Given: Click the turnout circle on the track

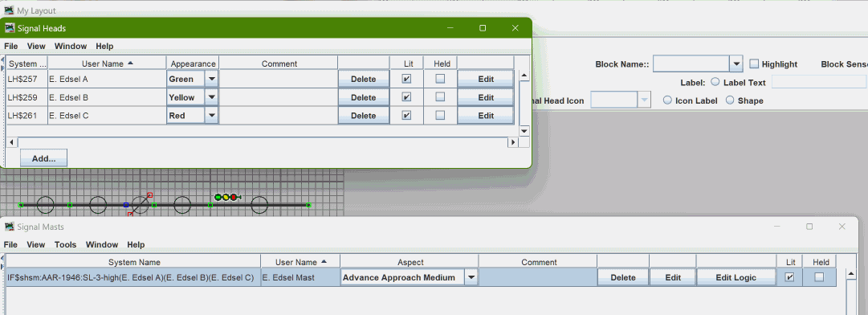Looking at the screenshot, I should (140, 205).
